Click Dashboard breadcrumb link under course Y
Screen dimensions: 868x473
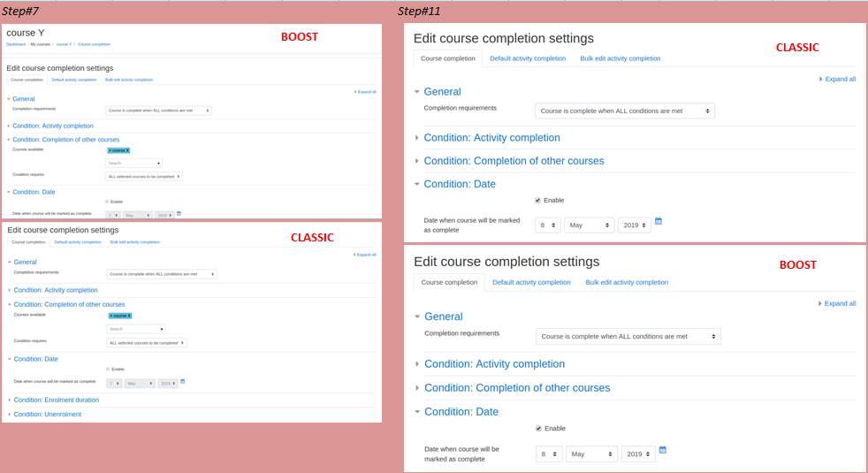(x=16, y=44)
